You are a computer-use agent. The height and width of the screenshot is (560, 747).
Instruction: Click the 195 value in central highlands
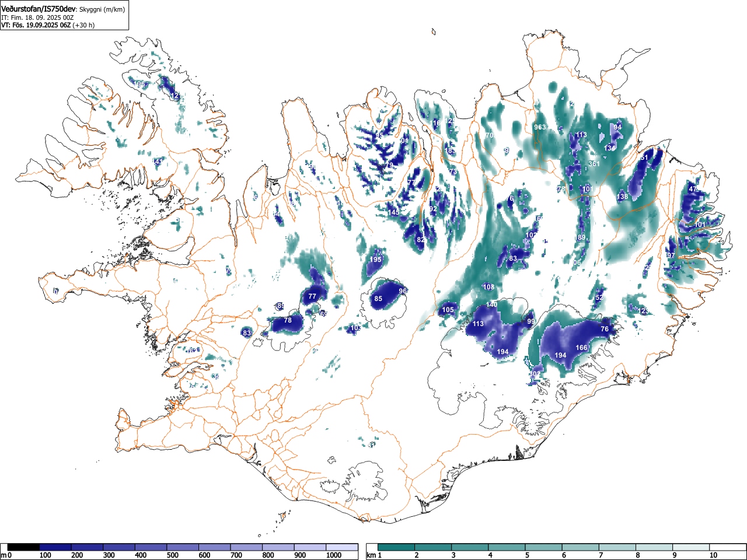(376, 260)
